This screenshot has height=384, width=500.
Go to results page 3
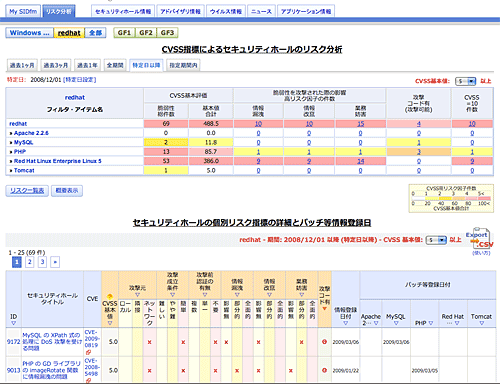coord(42,262)
